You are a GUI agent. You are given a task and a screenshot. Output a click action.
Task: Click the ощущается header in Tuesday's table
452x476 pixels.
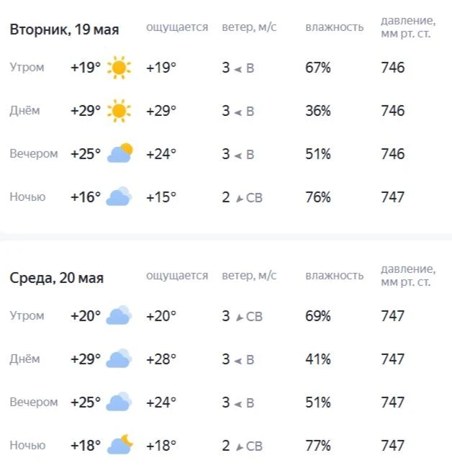click(x=177, y=27)
